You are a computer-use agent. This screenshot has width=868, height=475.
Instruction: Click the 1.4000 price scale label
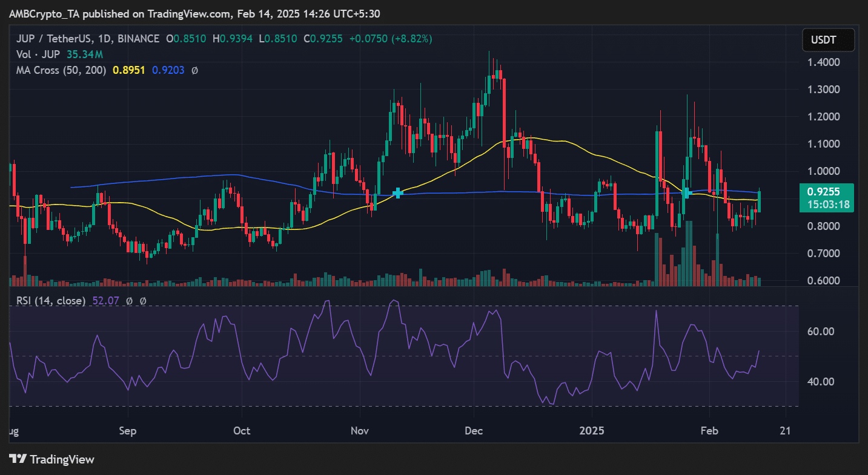(x=824, y=62)
